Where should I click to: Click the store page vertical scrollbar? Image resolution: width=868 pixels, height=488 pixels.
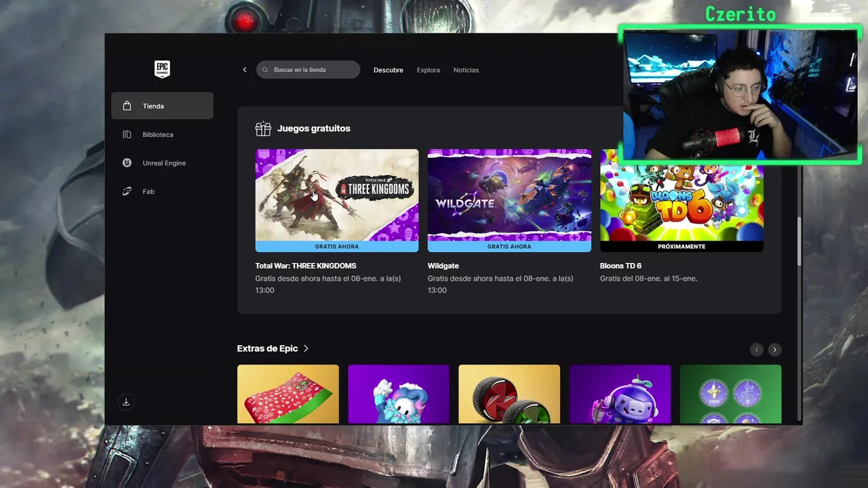click(800, 242)
